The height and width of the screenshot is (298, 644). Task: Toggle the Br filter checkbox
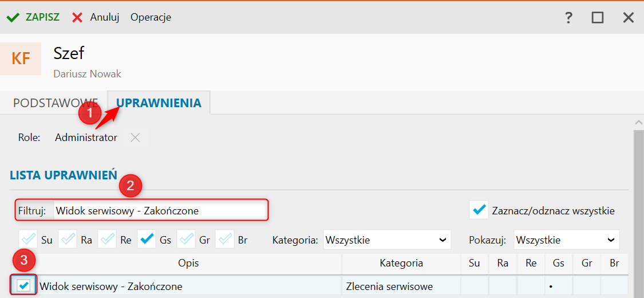click(226, 240)
